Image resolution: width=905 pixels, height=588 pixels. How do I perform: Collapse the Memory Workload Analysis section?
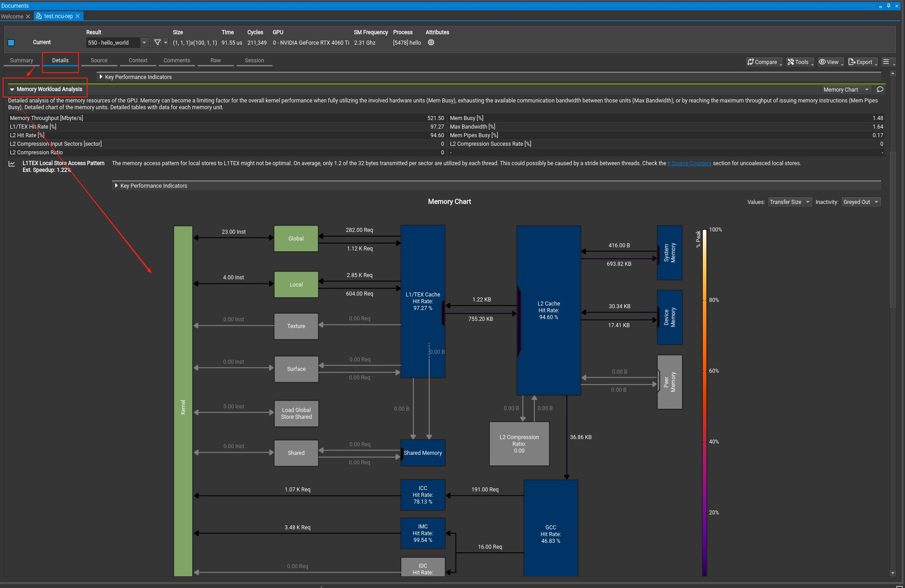tap(12, 89)
